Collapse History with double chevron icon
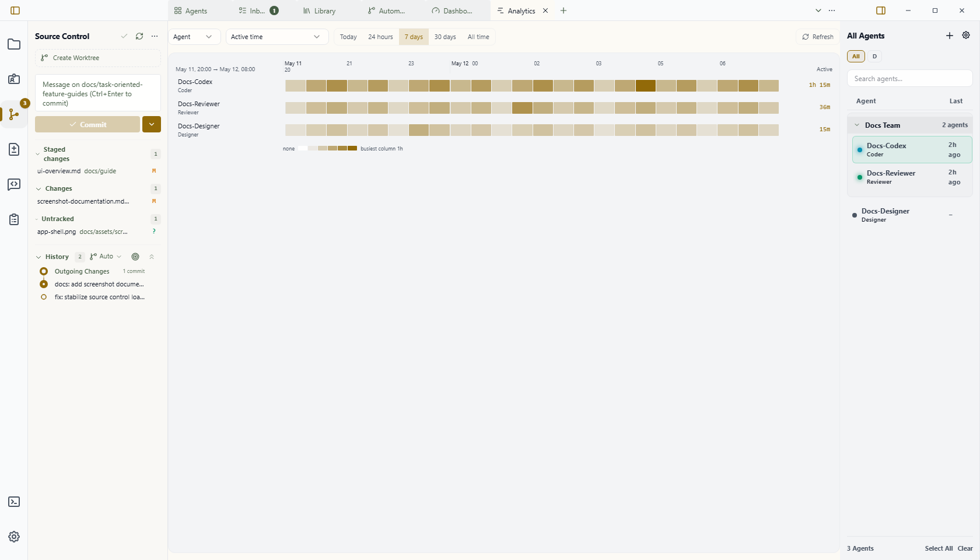 click(x=152, y=257)
